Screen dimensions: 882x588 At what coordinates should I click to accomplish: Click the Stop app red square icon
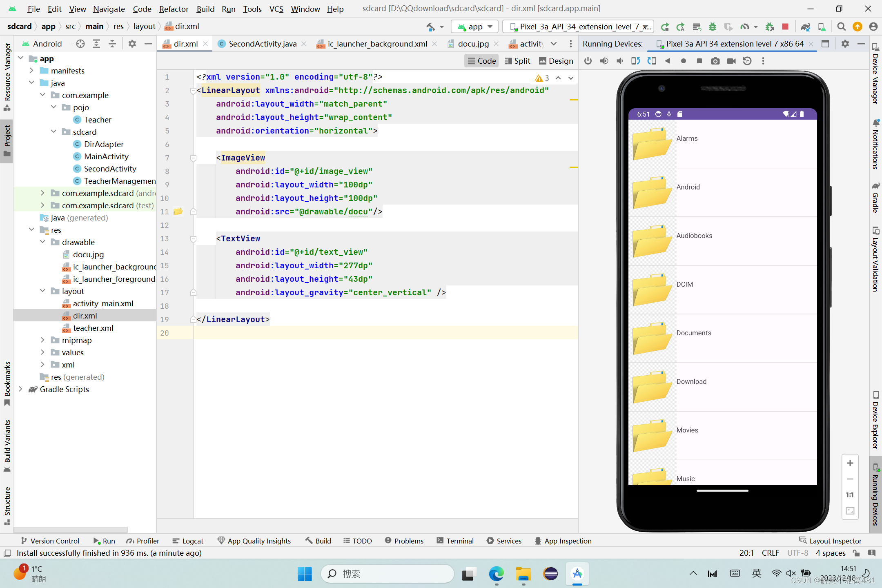coord(785,27)
